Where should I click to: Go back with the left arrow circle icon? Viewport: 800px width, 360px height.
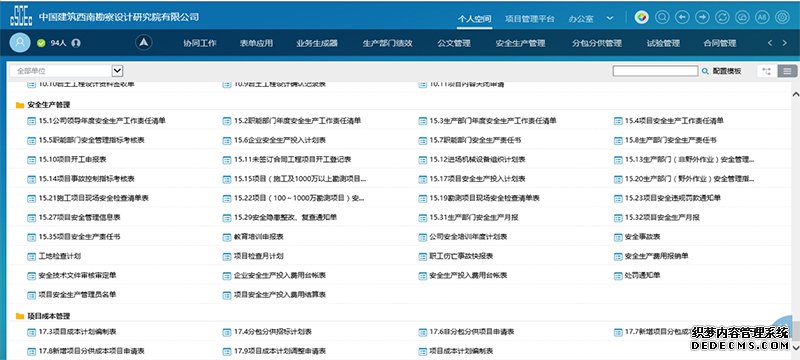click(682, 18)
